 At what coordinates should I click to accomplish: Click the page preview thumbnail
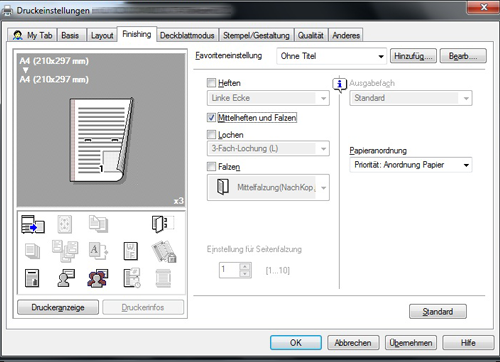point(102,140)
